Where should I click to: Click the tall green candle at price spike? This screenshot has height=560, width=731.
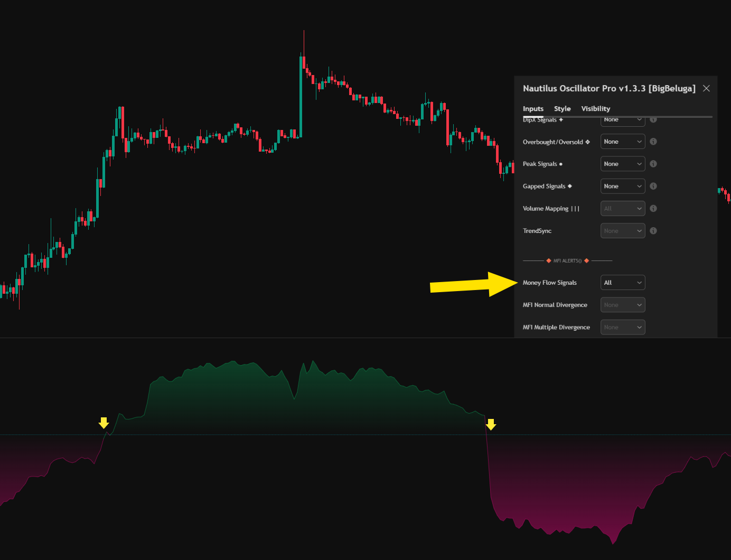point(301,95)
